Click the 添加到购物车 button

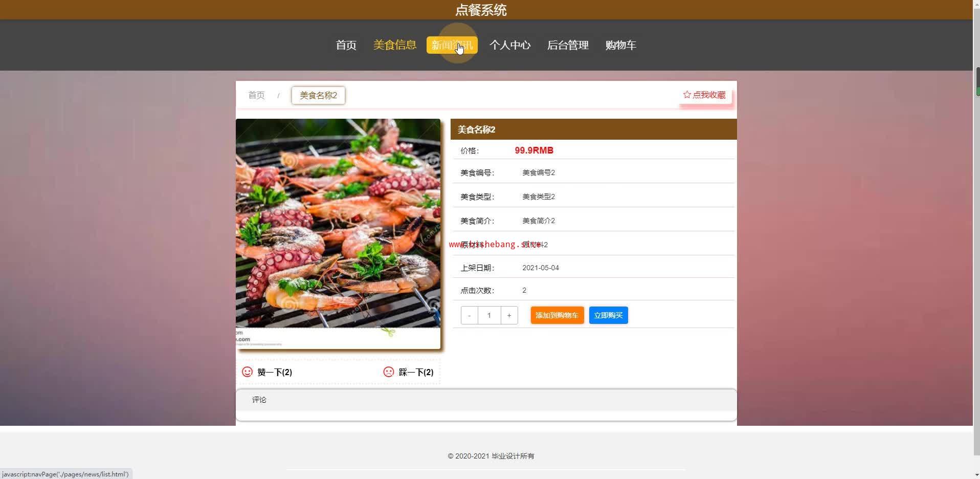pyautogui.click(x=557, y=315)
